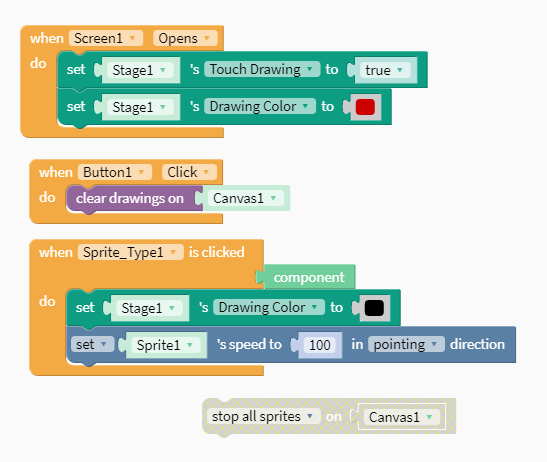Open Drawing Color property dropdown beside the black swatch
Image resolution: width=547 pixels, height=462 pixels.
[269, 307]
